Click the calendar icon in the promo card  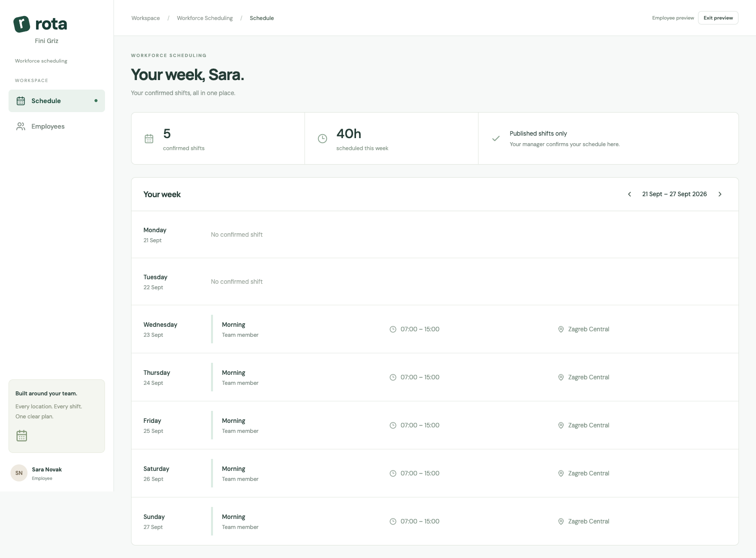click(x=21, y=436)
